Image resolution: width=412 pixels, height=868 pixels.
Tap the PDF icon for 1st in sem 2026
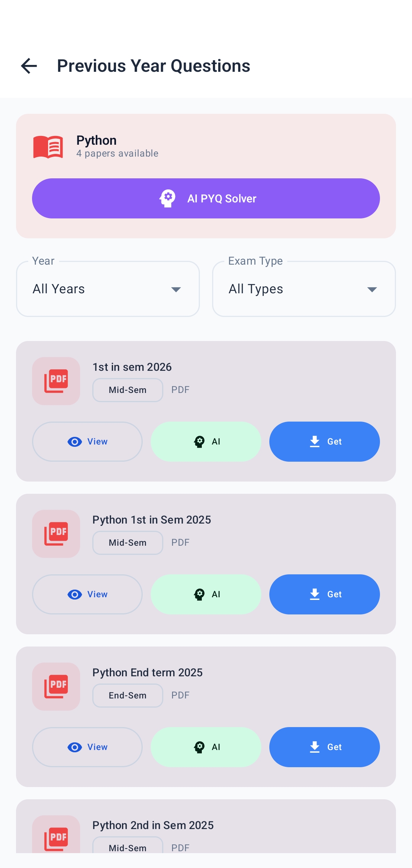pos(56,381)
